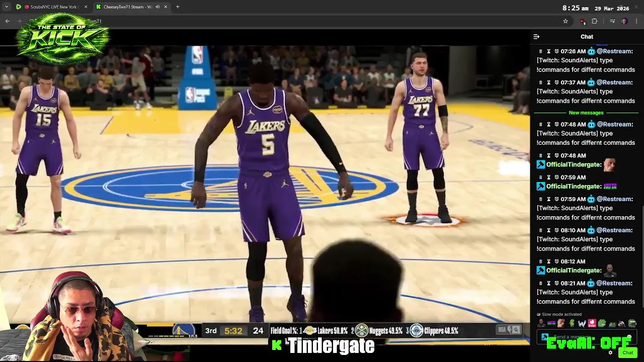
Task: Open chat settings gear icon
Action: click(x=610, y=352)
